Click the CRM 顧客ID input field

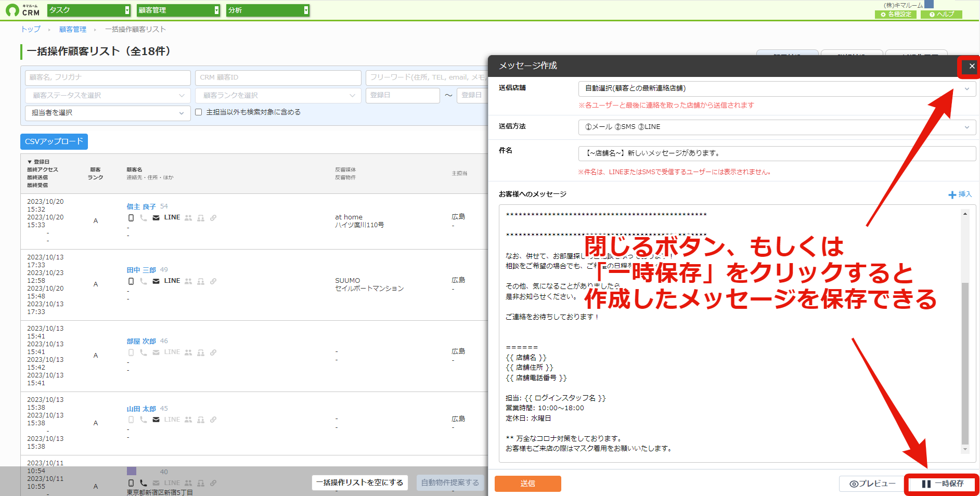pyautogui.click(x=278, y=77)
